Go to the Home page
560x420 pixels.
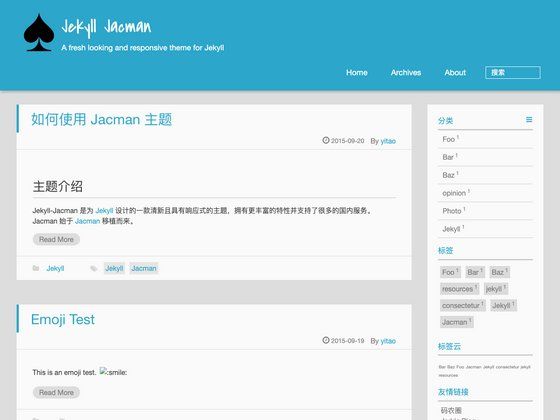[x=356, y=72]
